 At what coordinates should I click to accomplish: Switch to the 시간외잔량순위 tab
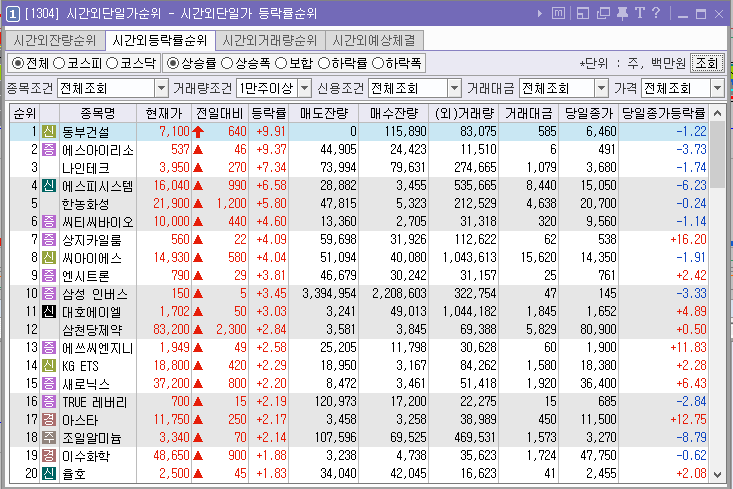pyautogui.click(x=55, y=41)
